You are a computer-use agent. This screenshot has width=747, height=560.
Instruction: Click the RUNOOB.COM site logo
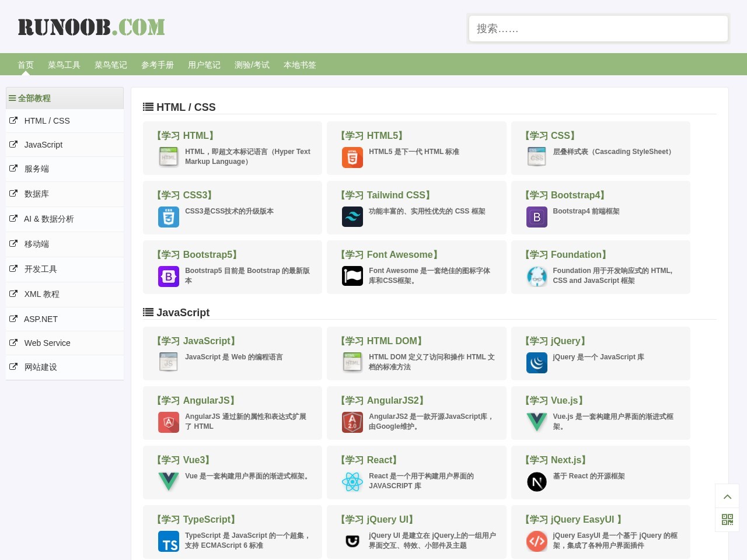tap(91, 27)
